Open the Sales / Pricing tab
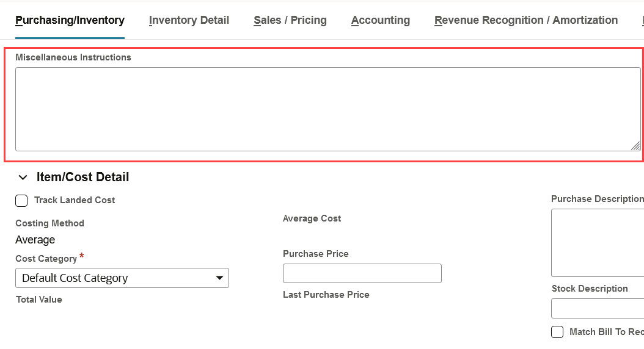This screenshot has width=644, height=349. tap(290, 20)
